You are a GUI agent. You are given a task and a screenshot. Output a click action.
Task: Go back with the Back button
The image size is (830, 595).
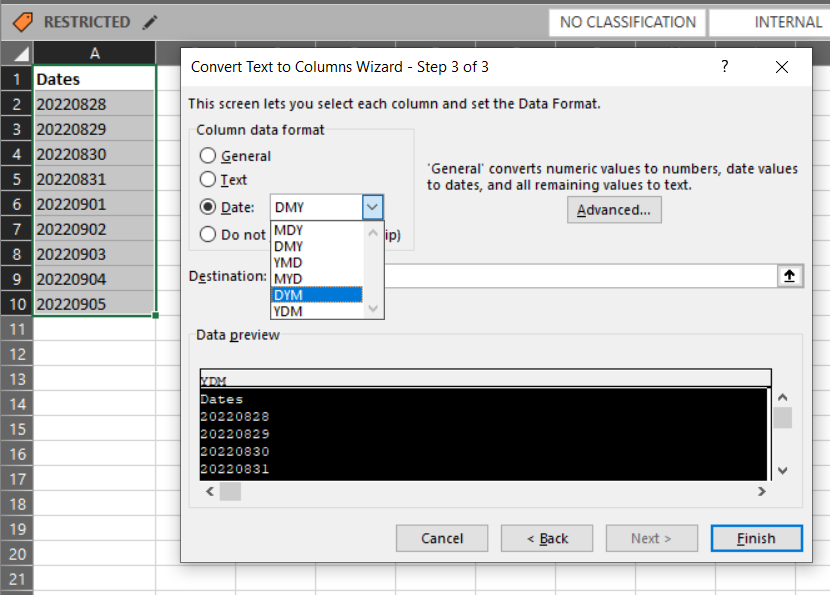[x=547, y=538]
